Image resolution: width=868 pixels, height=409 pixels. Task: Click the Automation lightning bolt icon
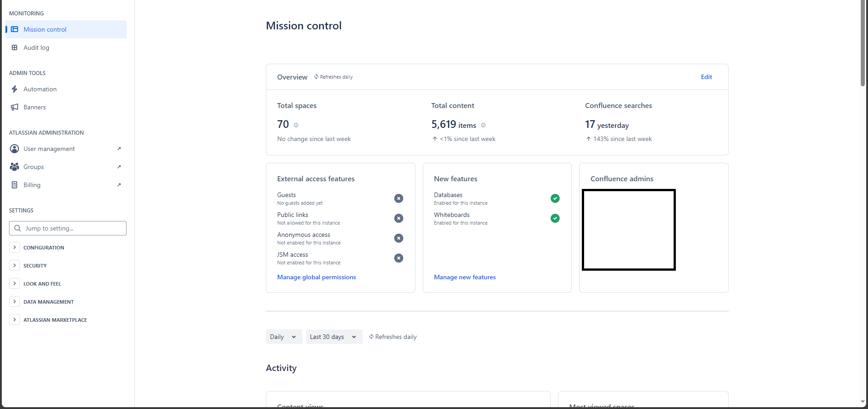[14, 89]
